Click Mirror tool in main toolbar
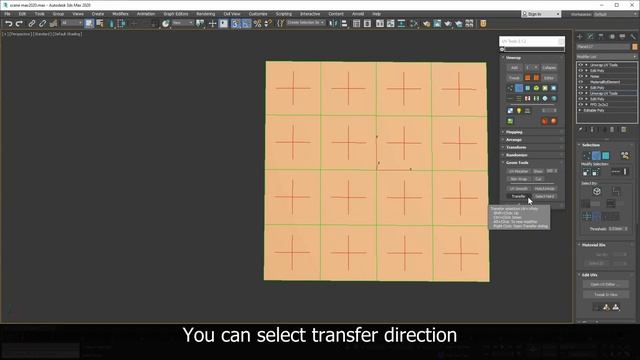Screen dimensions: 640x360 333,24
